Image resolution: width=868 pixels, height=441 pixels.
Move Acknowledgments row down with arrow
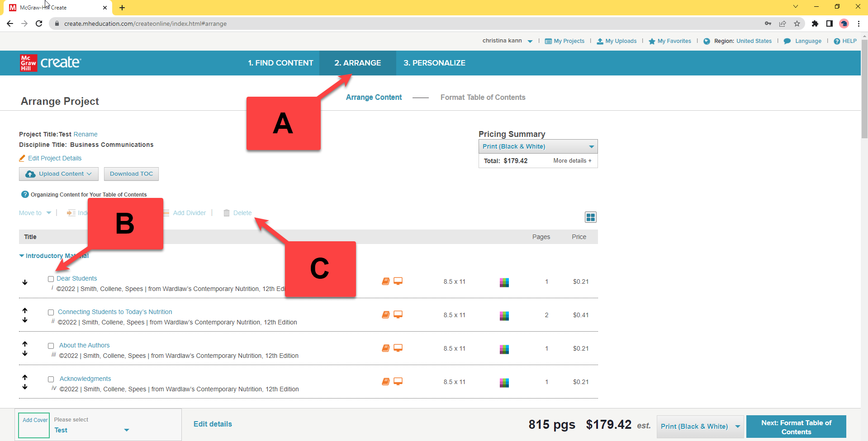(25, 387)
